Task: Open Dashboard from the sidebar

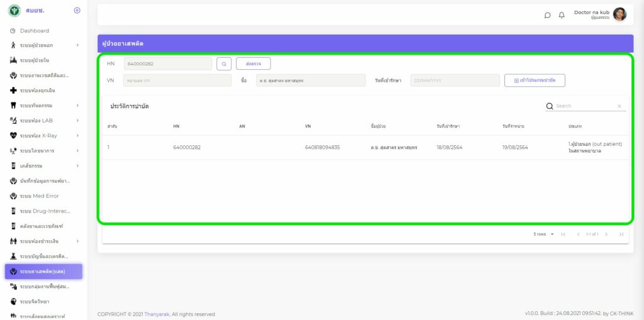Action: pyautogui.click(x=34, y=31)
